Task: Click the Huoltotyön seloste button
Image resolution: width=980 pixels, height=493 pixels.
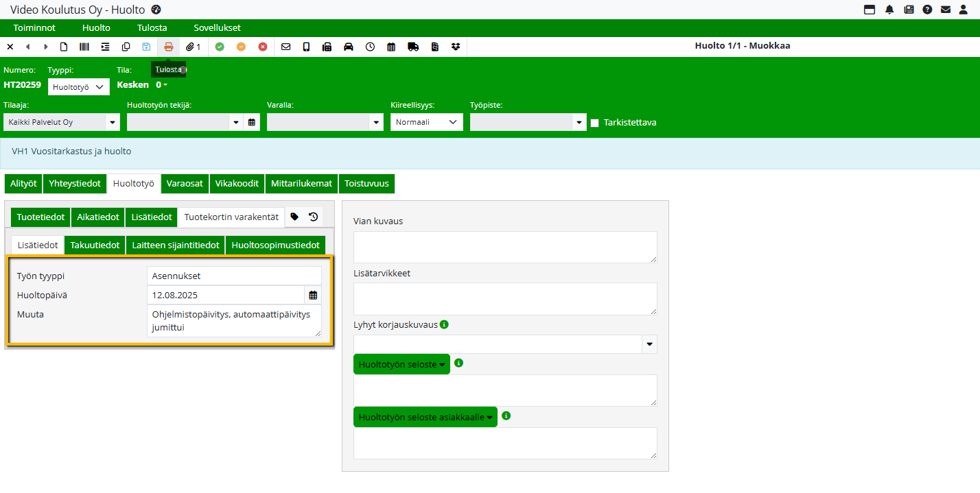Action: point(401,365)
